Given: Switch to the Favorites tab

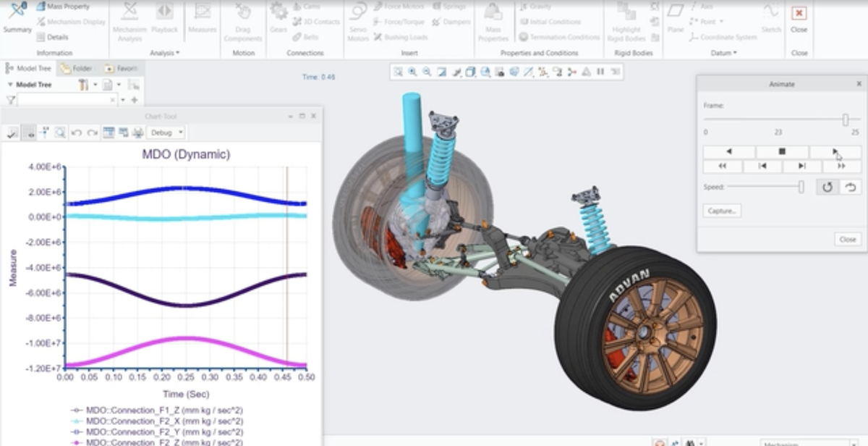Looking at the screenshot, I should click(x=120, y=68).
